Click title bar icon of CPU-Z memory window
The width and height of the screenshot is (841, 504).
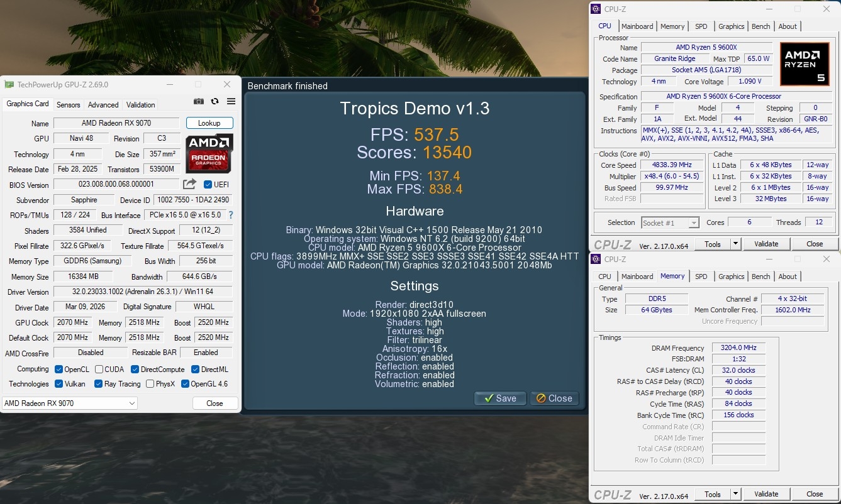pyautogui.click(x=596, y=259)
